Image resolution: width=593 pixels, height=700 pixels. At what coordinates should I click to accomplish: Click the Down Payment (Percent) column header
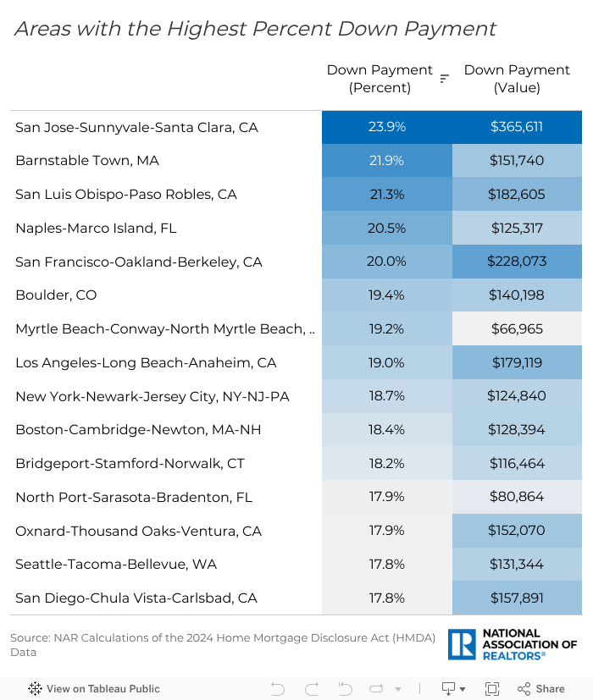pyautogui.click(x=380, y=79)
